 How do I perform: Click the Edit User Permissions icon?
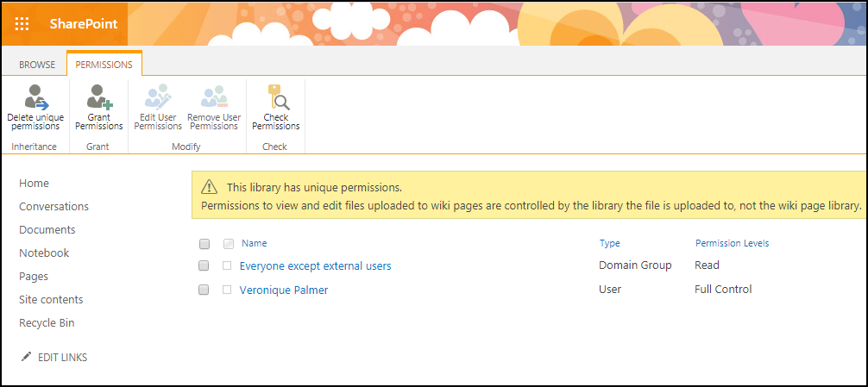pyautogui.click(x=158, y=96)
